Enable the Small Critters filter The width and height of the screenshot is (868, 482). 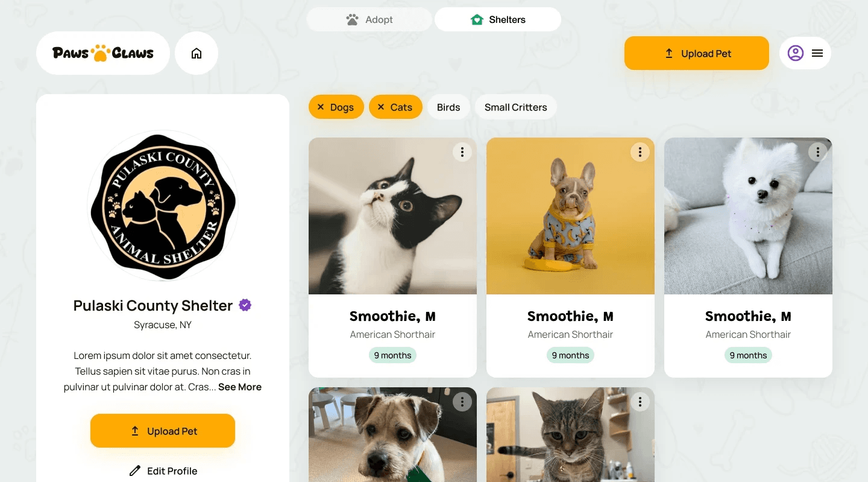(516, 107)
